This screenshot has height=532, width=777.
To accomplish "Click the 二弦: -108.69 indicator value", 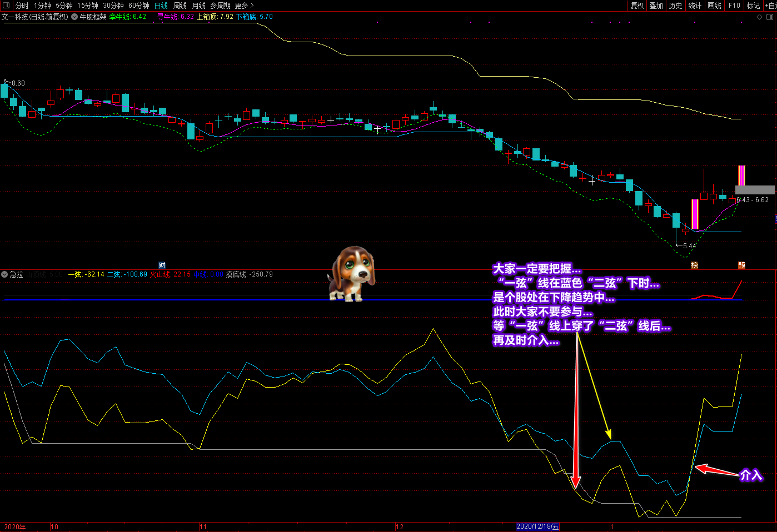I will coord(127,274).
